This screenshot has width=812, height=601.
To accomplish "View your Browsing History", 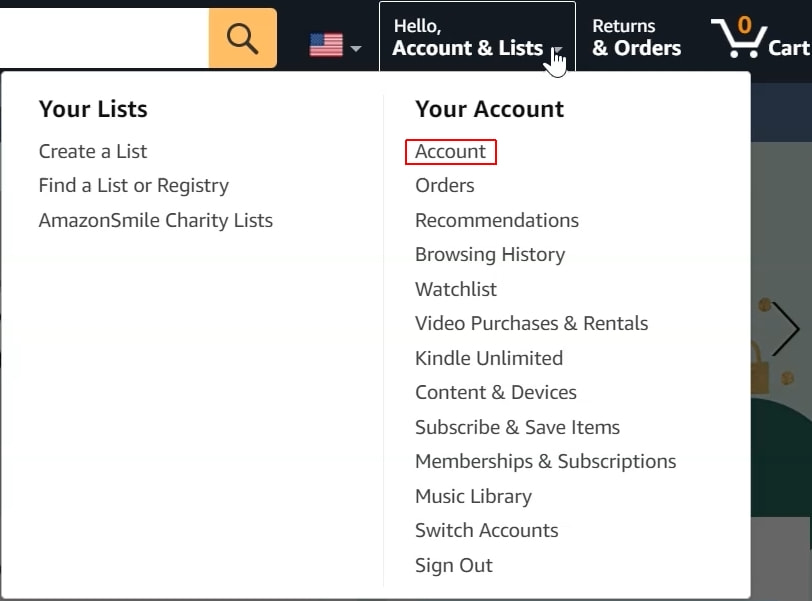I will (x=490, y=255).
